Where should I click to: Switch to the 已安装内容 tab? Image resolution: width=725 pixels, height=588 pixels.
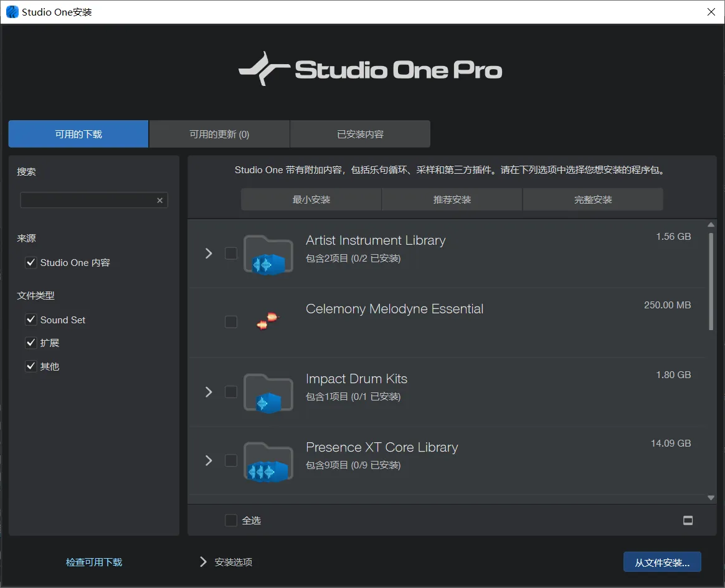[x=360, y=133]
